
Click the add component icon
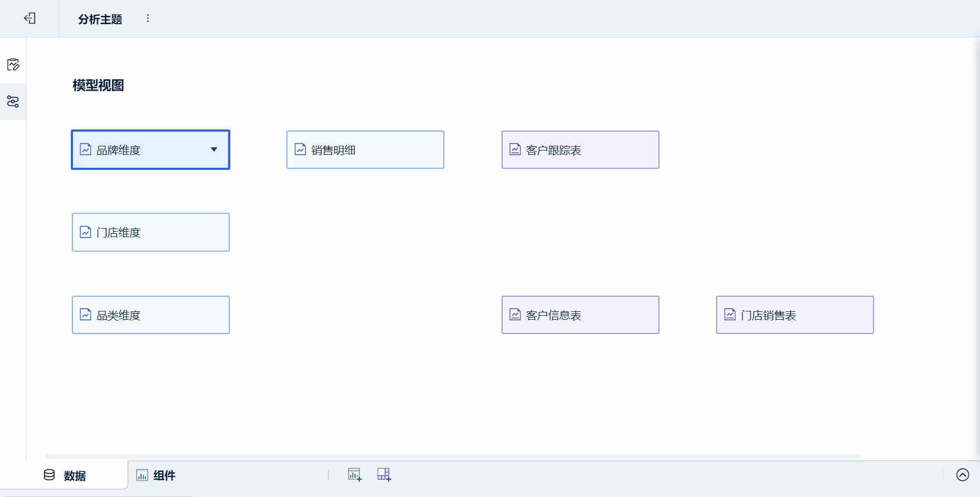[355, 475]
